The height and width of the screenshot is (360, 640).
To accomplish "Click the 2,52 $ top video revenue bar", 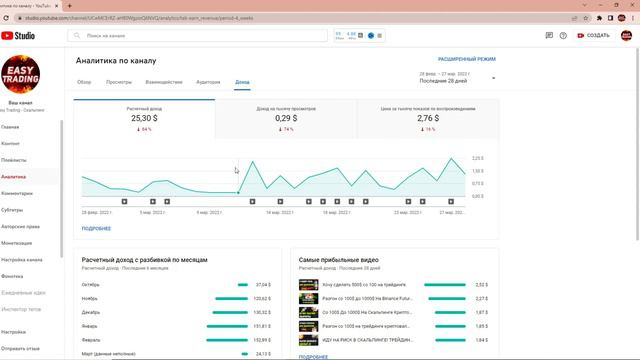I will pyautogui.click(x=445, y=285).
